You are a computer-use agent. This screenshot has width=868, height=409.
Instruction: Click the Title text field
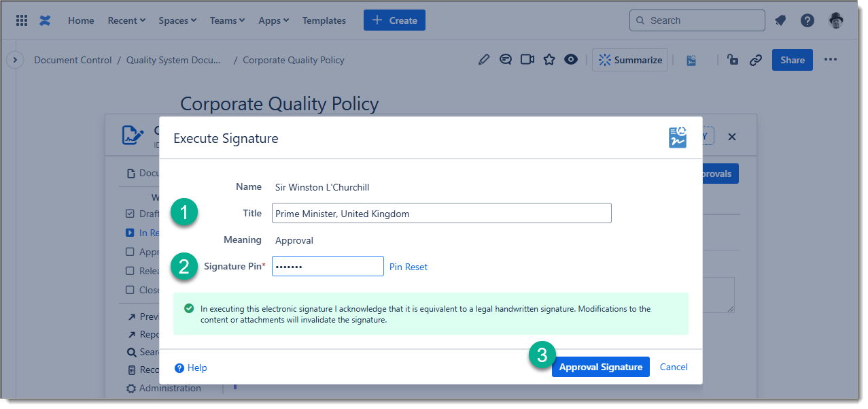[441, 213]
